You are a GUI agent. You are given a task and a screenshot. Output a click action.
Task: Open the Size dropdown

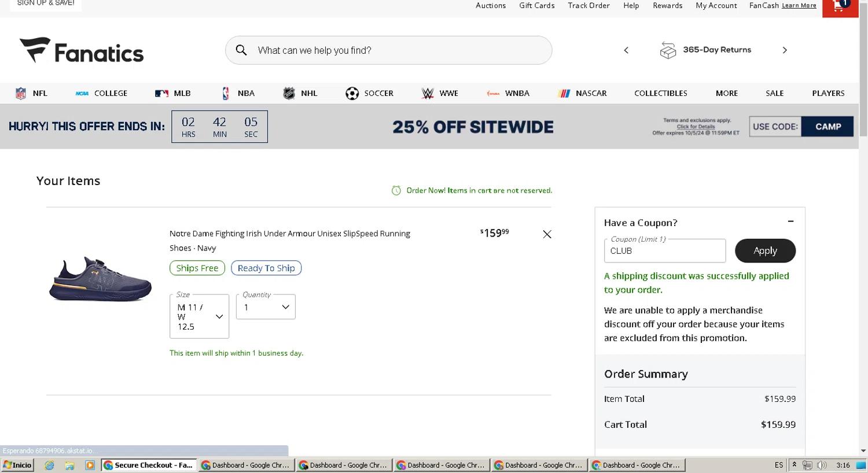click(199, 316)
